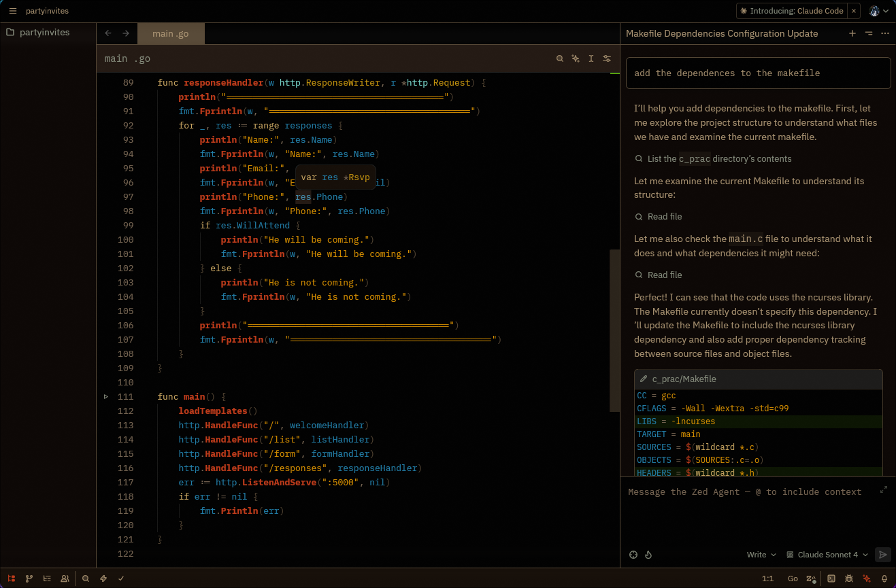
Task: Click the inline assist sparkle icon
Action: [x=576, y=58]
